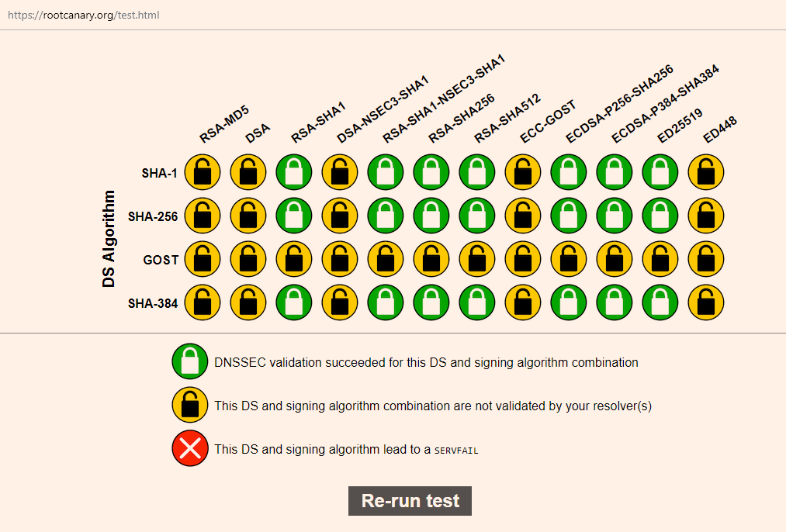The width and height of the screenshot is (786, 532).
Task: Select the SHA-384 row label
Action: [x=153, y=303]
